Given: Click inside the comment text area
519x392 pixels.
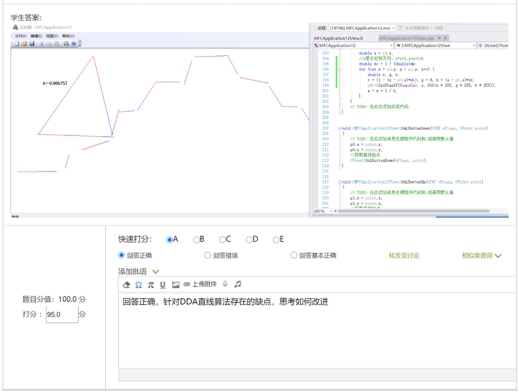Looking at the screenshot, I should [317, 330].
